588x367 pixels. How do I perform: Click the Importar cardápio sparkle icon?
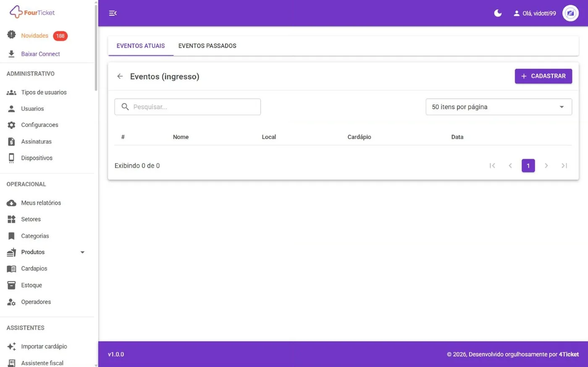pos(11,346)
